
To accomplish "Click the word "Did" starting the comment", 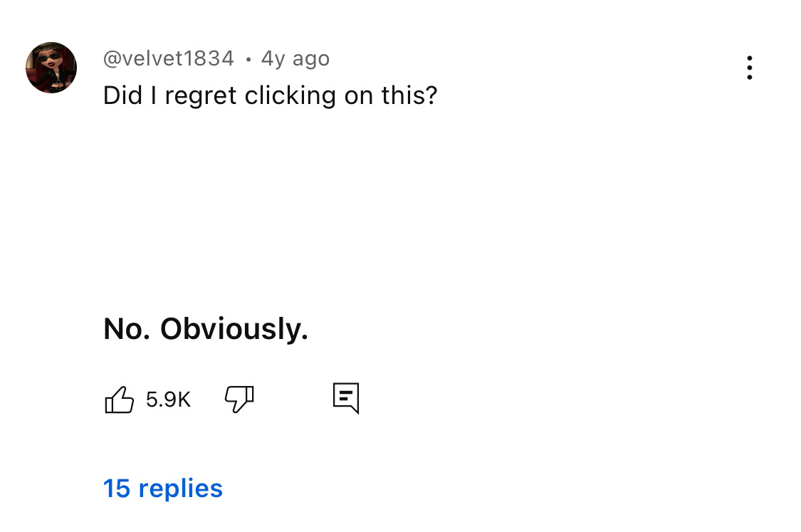I will tap(123, 95).
